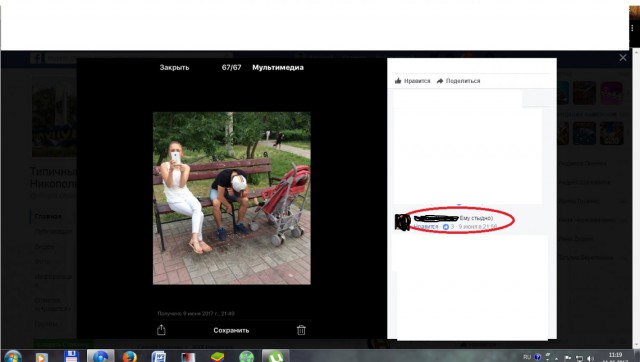The height and width of the screenshot is (362, 640).
Task: Select Группы in the background page sidebar
Action: [x=46, y=324]
